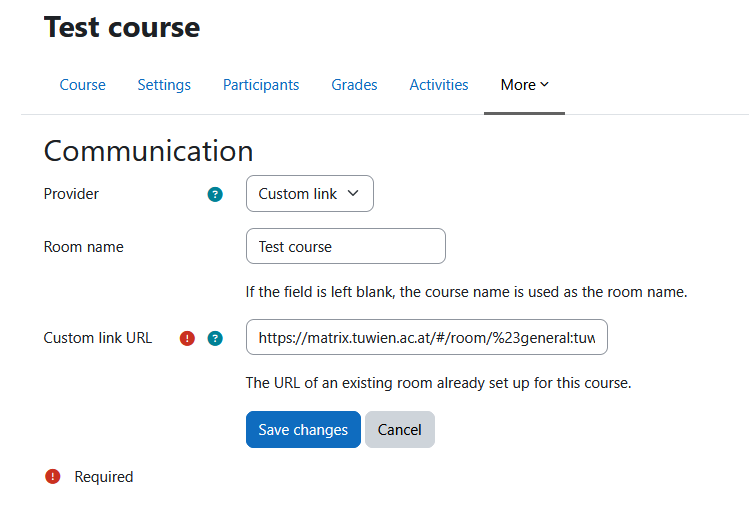
Task: Click the Room name field label
Action: [x=84, y=247]
